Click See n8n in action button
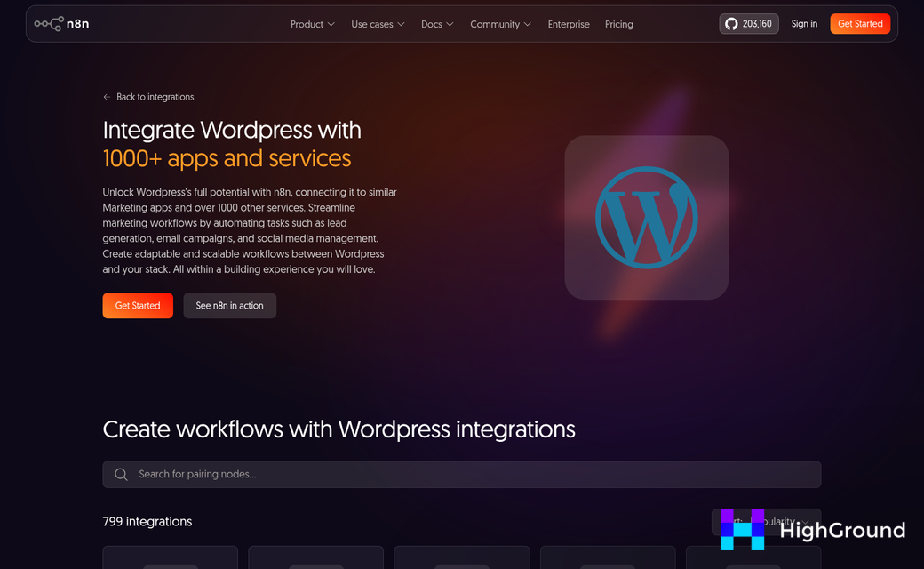The width and height of the screenshot is (924, 569). pos(230,306)
